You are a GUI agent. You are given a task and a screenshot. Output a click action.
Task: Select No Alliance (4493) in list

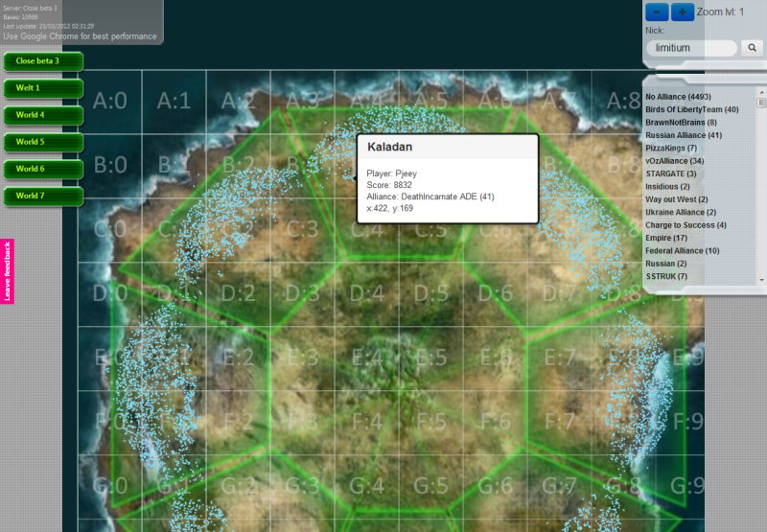(x=678, y=97)
